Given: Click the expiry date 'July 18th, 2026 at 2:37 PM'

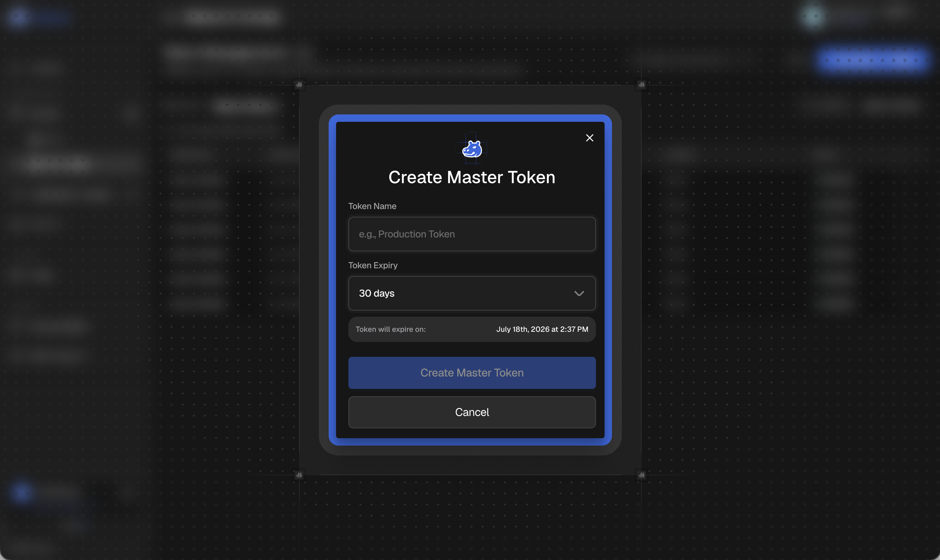Looking at the screenshot, I should (x=542, y=329).
